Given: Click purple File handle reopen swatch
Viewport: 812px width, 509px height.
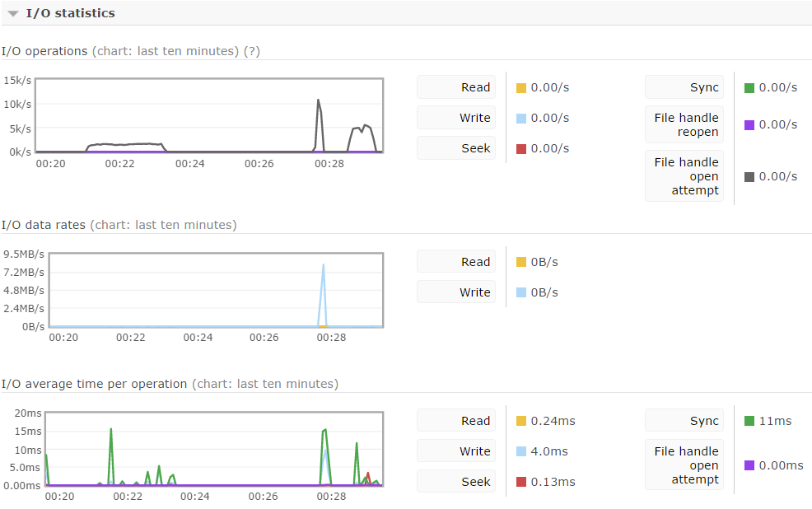Looking at the screenshot, I should pos(749,125).
